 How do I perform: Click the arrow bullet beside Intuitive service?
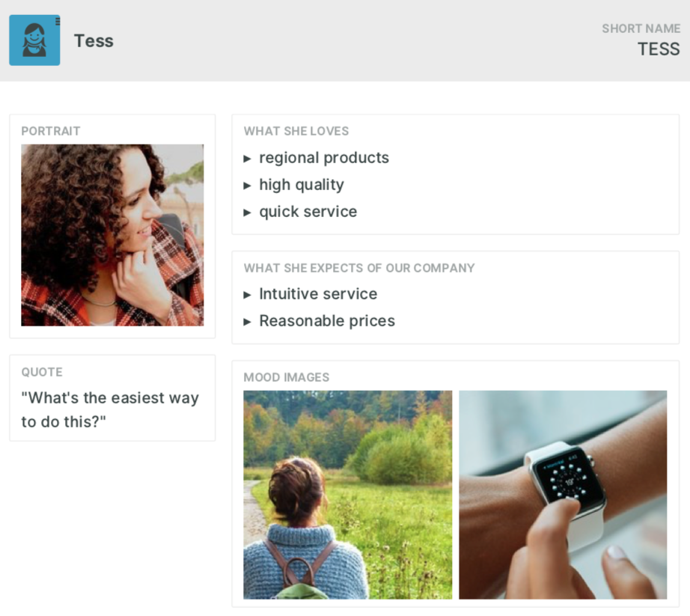click(247, 295)
